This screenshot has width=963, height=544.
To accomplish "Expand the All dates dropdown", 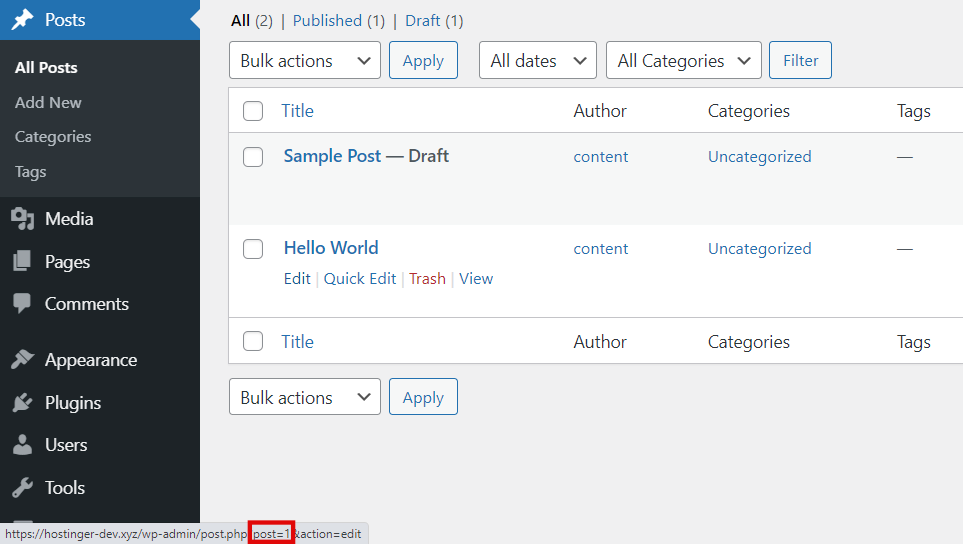I will 537,61.
